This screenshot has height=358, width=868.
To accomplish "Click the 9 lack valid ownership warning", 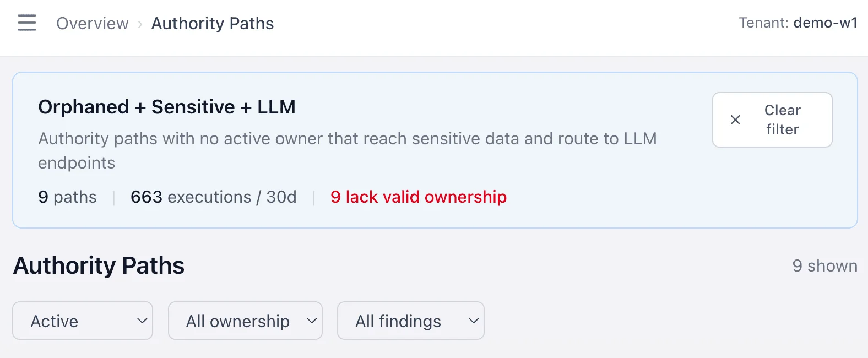I will 419,197.
